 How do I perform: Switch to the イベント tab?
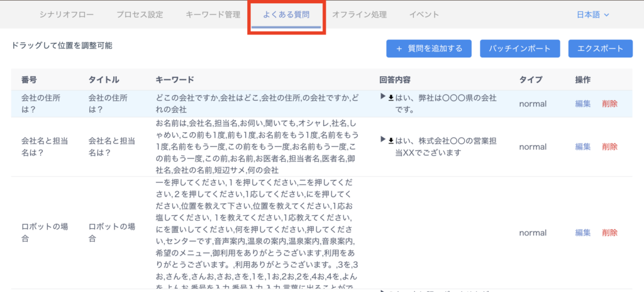(424, 14)
